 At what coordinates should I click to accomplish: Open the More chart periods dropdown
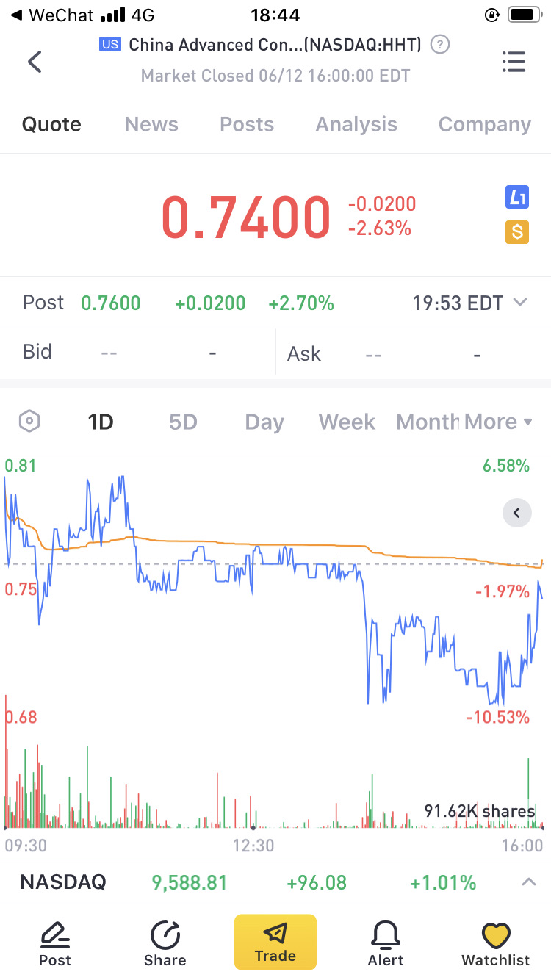point(499,422)
